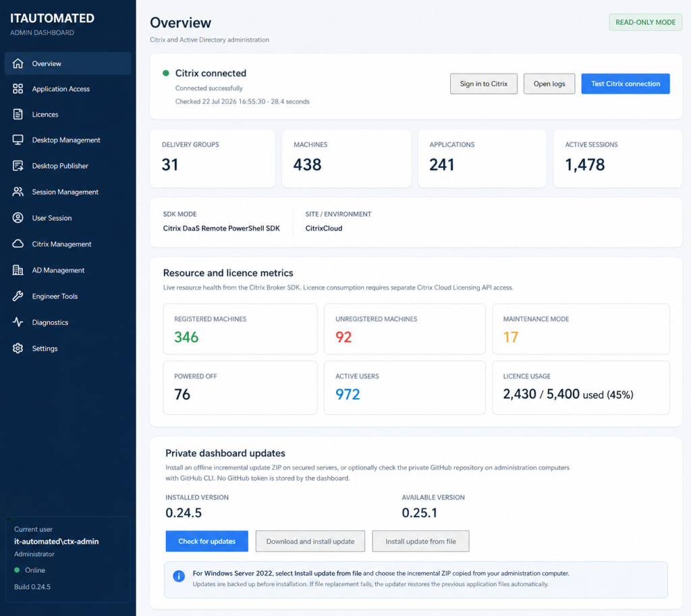Select User Session in sidebar

[x=68, y=218]
